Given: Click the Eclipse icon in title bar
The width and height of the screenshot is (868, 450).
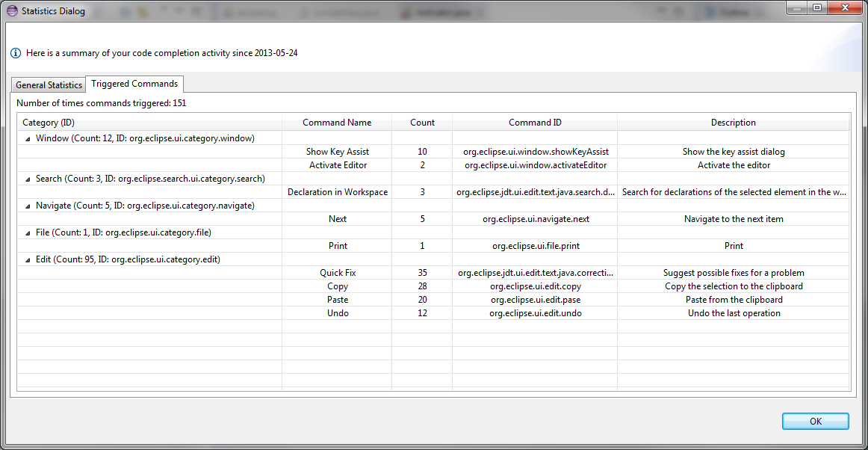Looking at the screenshot, I should pyautogui.click(x=12, y=11).
